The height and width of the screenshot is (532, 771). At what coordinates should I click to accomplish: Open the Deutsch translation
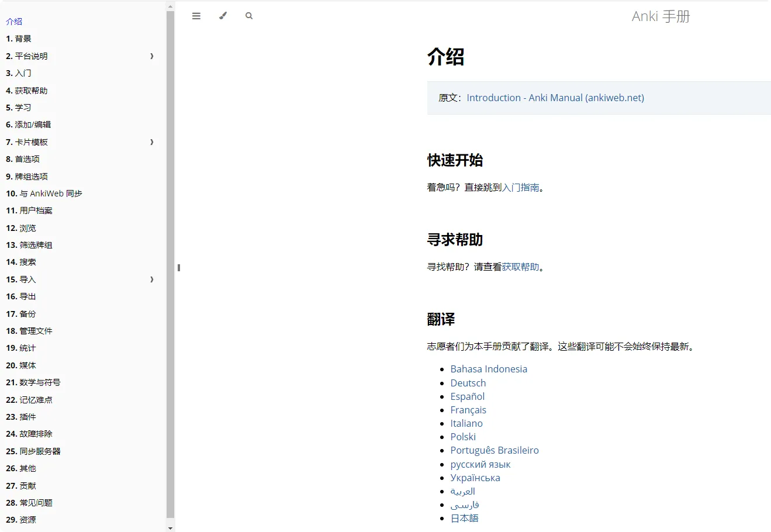coord(468,383)
